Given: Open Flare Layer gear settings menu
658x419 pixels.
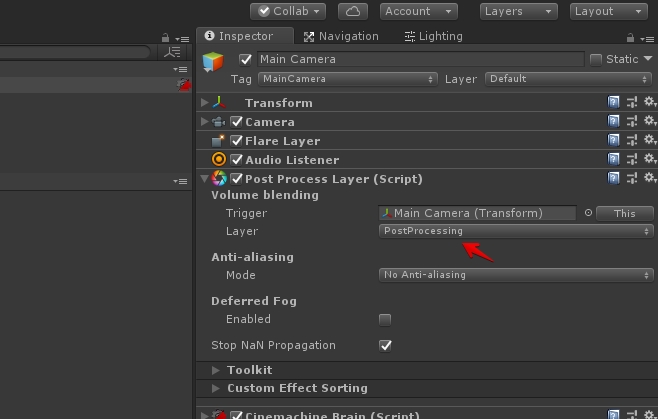Looking at the screenshot, I should [x=650, y=140].
